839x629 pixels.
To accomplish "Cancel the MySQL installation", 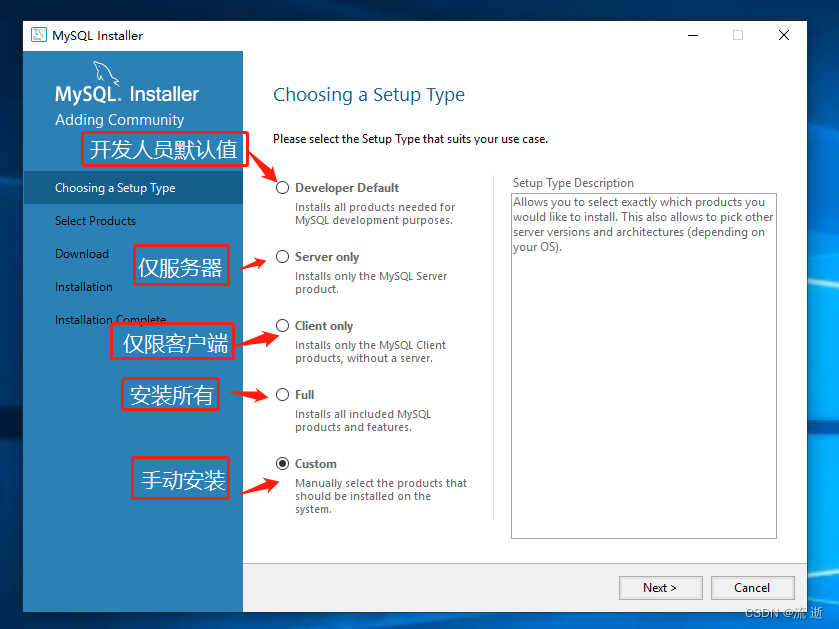I will (x=752, y=588).
